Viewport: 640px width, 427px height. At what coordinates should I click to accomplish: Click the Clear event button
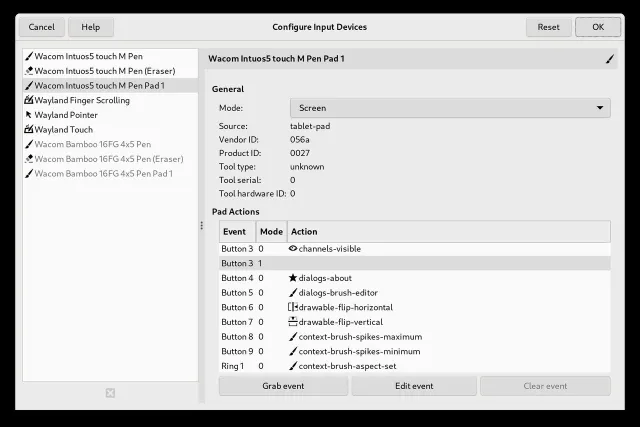[x=545, y=386]
